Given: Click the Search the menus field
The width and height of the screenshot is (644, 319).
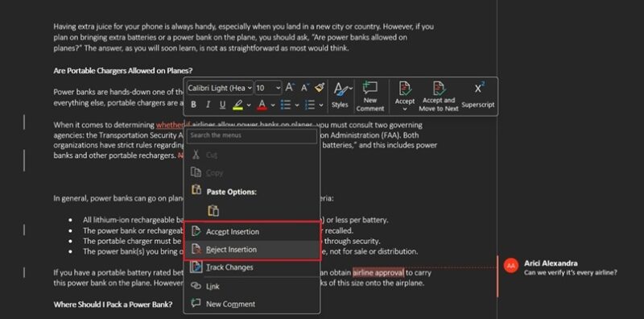Looking at the screenshot, I should click(x=252, y=135).
